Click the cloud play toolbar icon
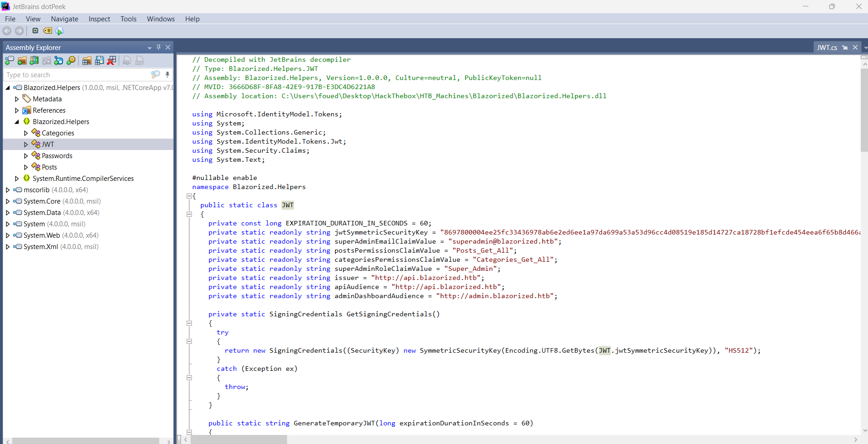The height and width of the screenshot is (444, 868). click(x=60, y=31)
